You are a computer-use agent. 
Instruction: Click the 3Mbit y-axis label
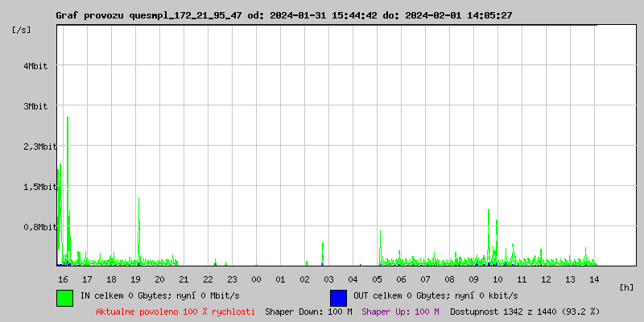35,106
